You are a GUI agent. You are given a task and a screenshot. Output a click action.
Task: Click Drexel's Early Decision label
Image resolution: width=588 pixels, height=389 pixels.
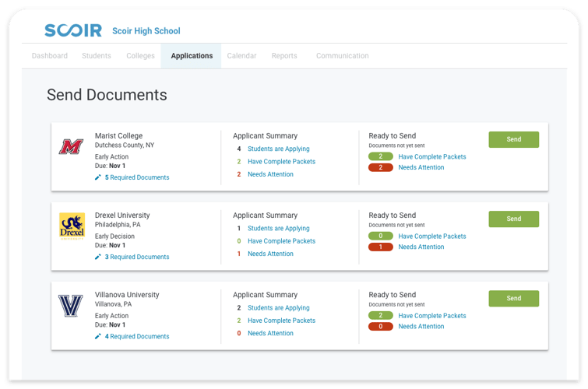(x=114, y=236)
